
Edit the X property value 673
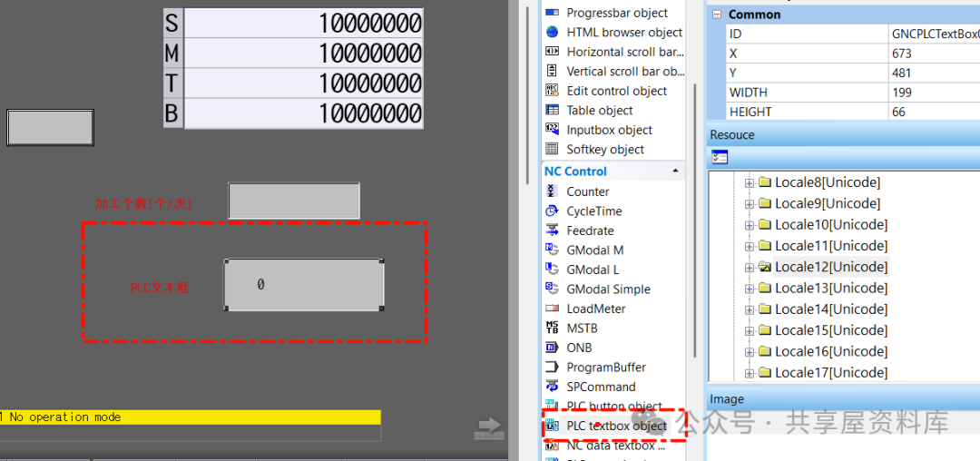(x=934, y=54)
